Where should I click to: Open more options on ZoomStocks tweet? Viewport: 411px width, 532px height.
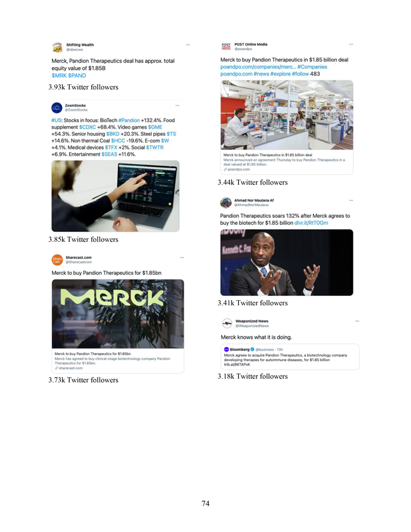click(177, 106)
